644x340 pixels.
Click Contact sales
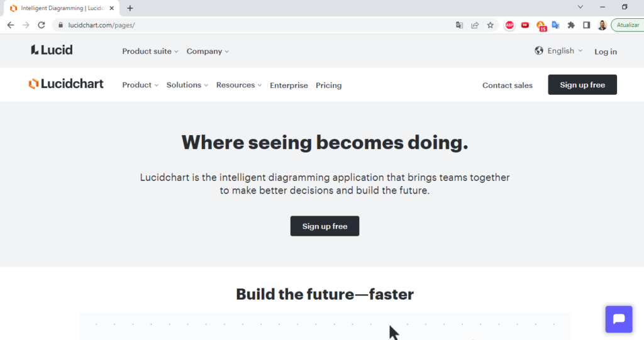click(508, 85)
